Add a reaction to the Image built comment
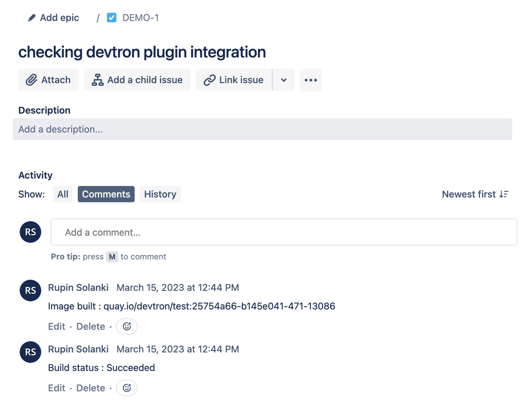 coord(126,326)
